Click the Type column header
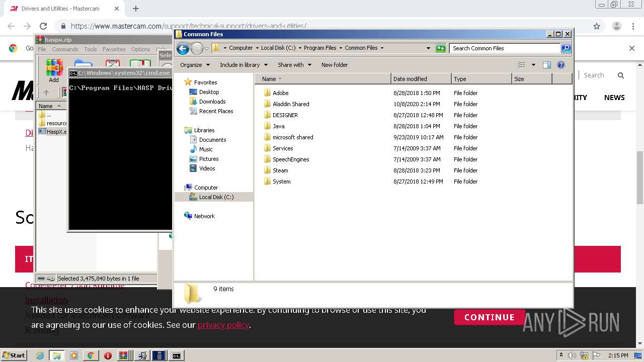The width and height of the screenshot is (644, 362). (x=481, y=79)
